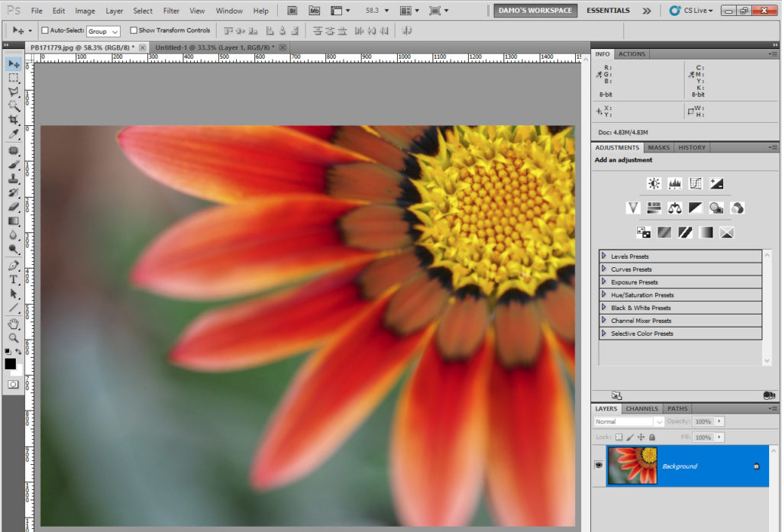Pick the Clone Stamp tool

coord(13,179)
